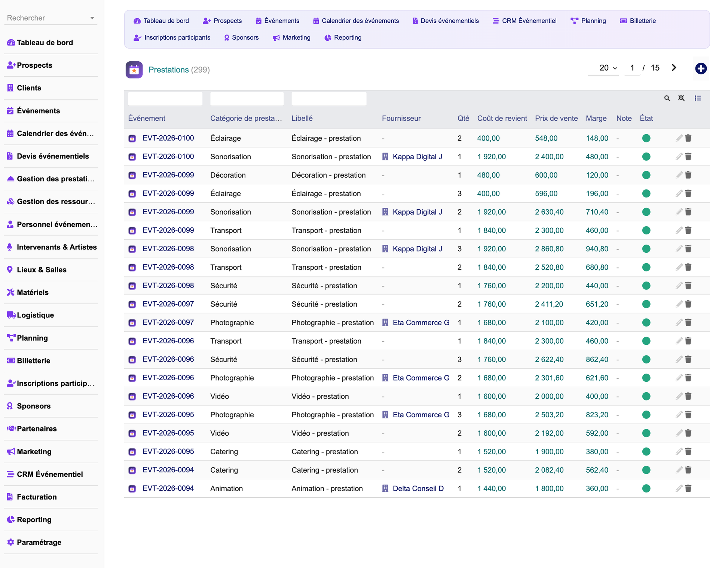The width and height of the screenshot is (728, 568).
Task: Open EVT-2026-0100 link in Éclairage row
Action: tap(168, 138)
